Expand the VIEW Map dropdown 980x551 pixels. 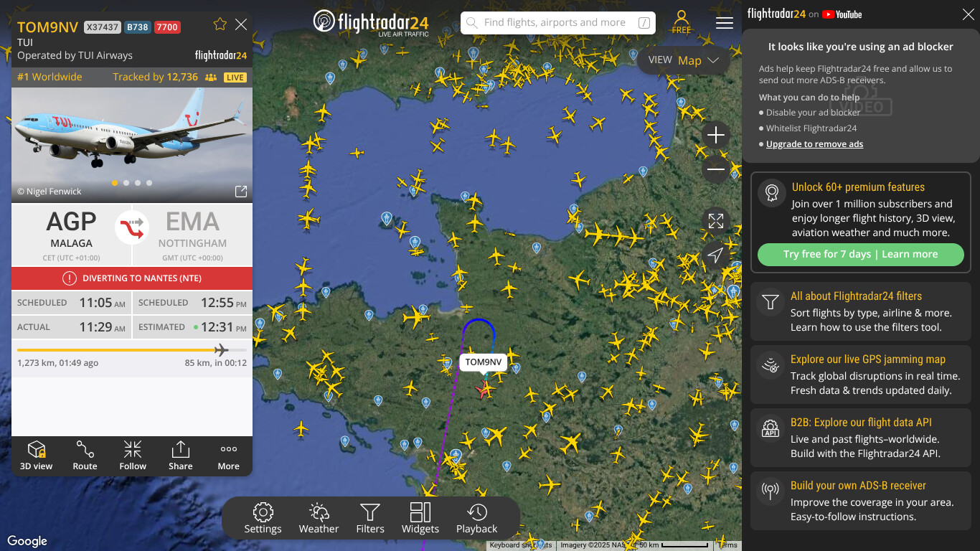pos(684,60)
